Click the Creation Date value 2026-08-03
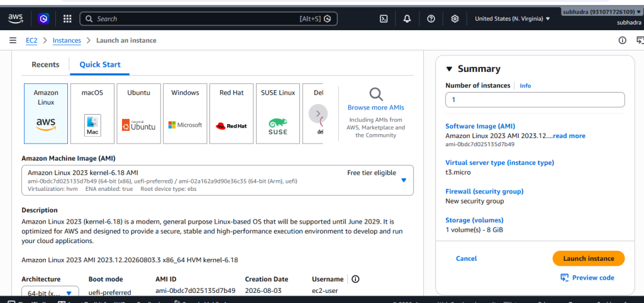644x303 pixels. pyautogui.click(x=264, y=290)
